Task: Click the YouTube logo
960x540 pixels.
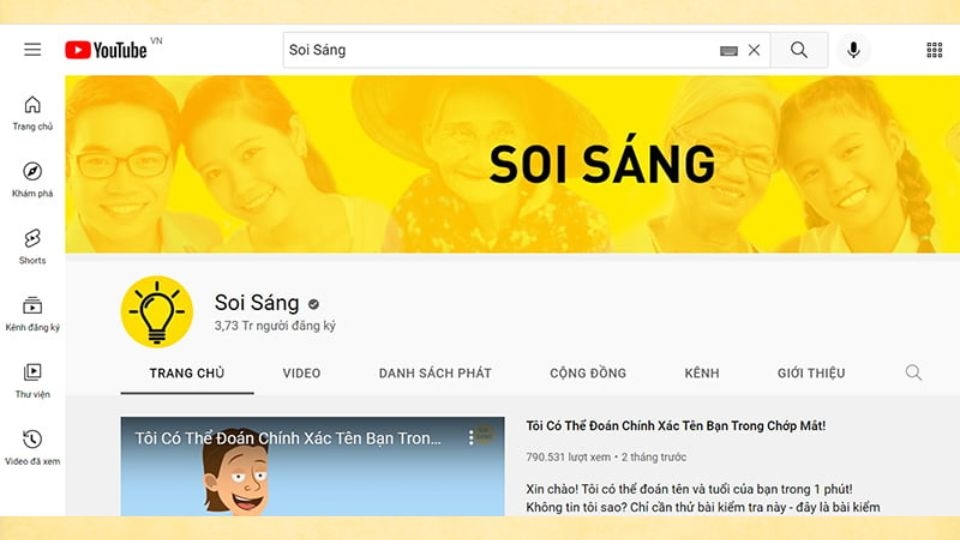Action: coord(106,50)
